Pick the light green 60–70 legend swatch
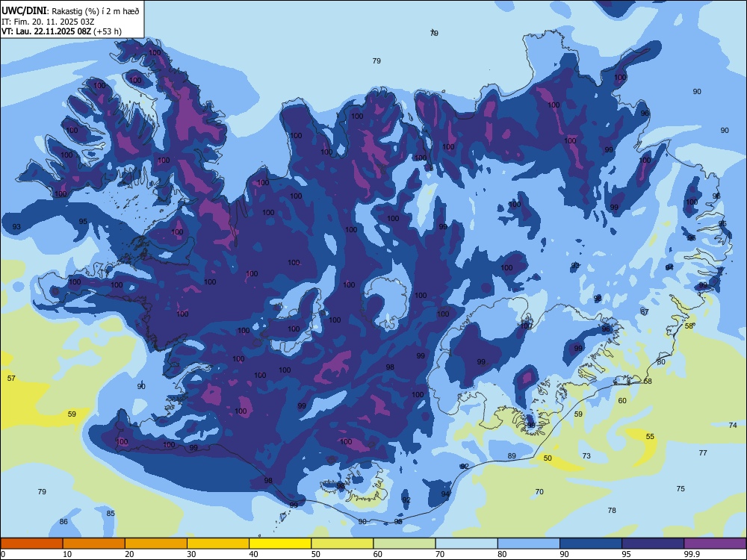747x560 pixels. 404,544
